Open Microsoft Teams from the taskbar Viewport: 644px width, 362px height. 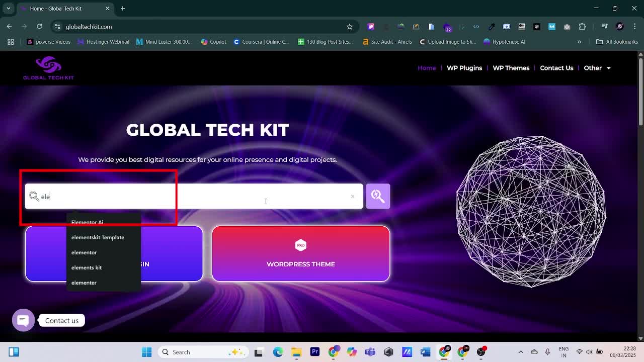click(x=370, y=352)
